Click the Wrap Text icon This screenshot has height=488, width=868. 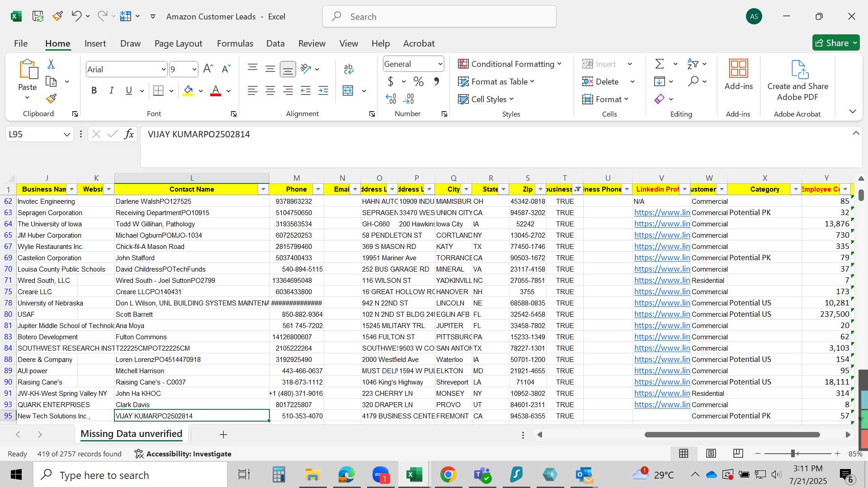click(348, 69)
